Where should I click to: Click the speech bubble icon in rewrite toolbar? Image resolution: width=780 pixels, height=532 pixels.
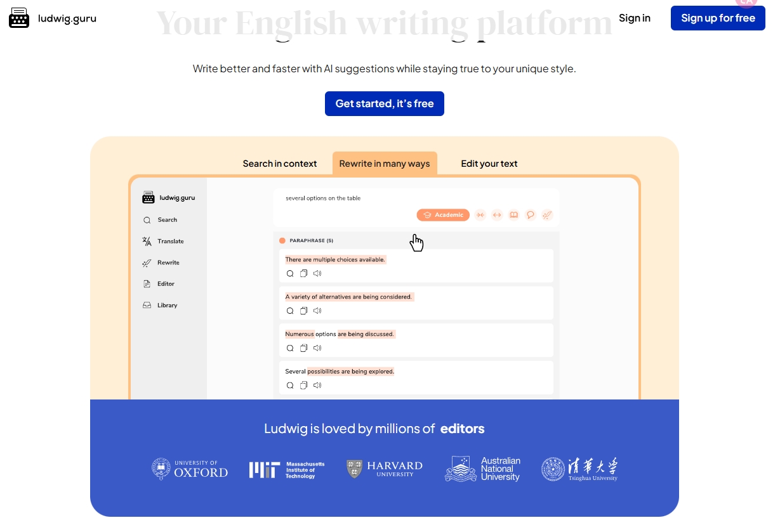tap(530, 215)
